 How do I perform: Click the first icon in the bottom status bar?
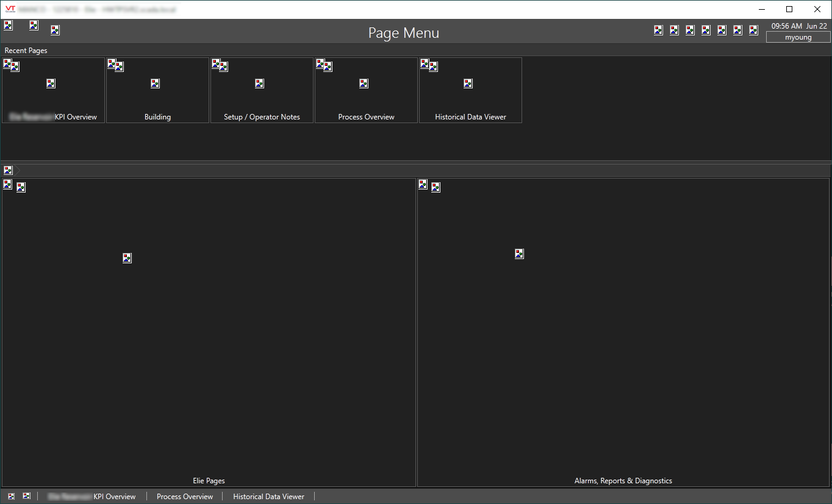tap(11, 496)
